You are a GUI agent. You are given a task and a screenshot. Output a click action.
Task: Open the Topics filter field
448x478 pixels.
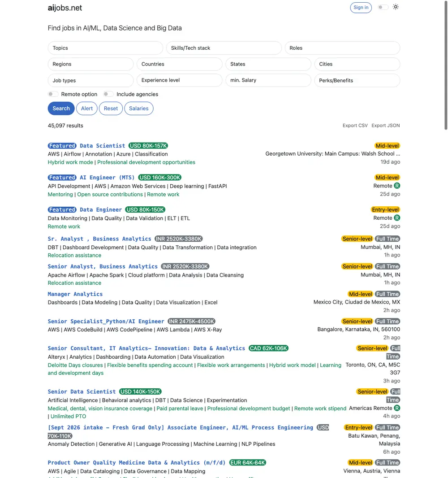(105, 48)
